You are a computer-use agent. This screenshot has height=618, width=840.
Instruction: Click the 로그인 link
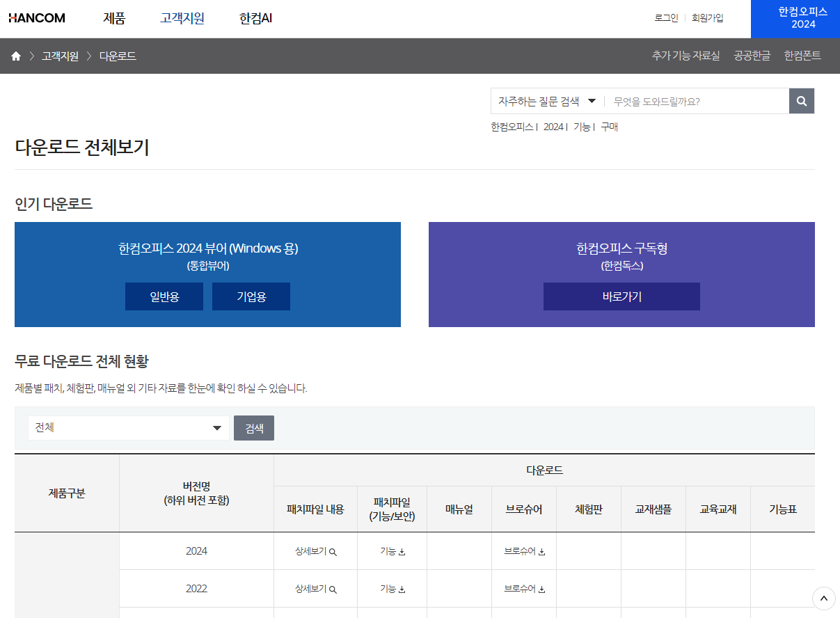coord(666,18)
